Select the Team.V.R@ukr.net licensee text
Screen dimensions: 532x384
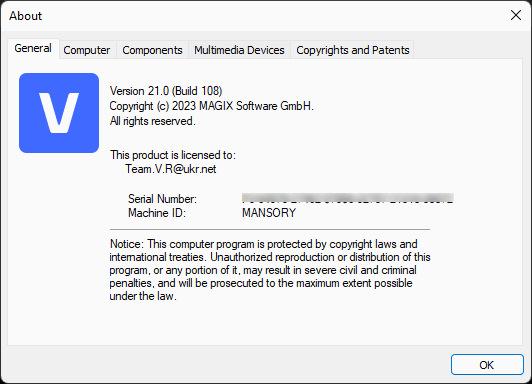pos(171,169)
